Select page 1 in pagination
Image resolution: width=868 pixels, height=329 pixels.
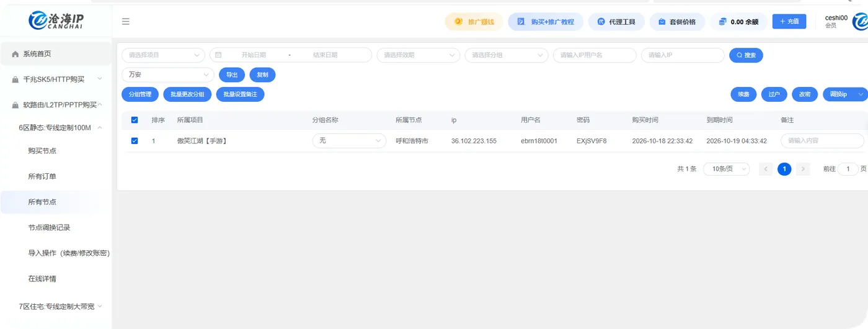(x=784, y=169)
